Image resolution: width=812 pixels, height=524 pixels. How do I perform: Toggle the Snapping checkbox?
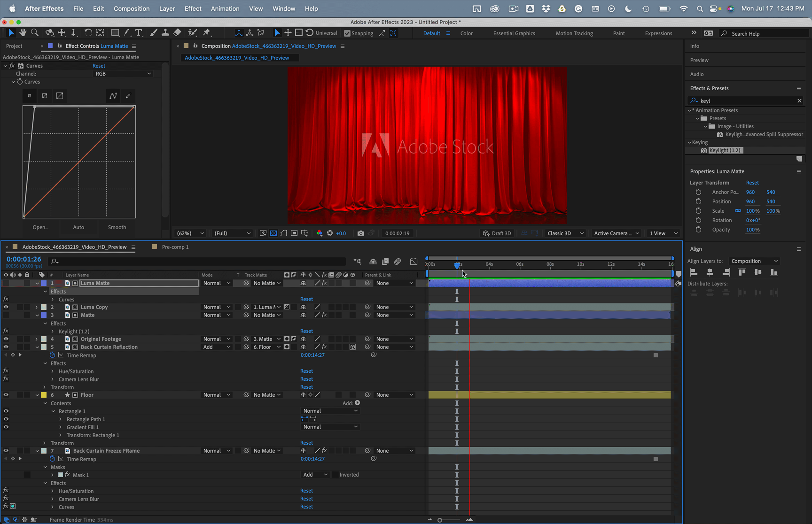point(347,33)
